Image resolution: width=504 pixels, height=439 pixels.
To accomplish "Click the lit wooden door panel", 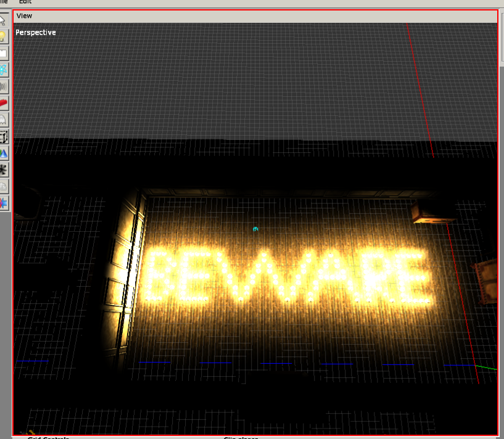I will [129, 271].
